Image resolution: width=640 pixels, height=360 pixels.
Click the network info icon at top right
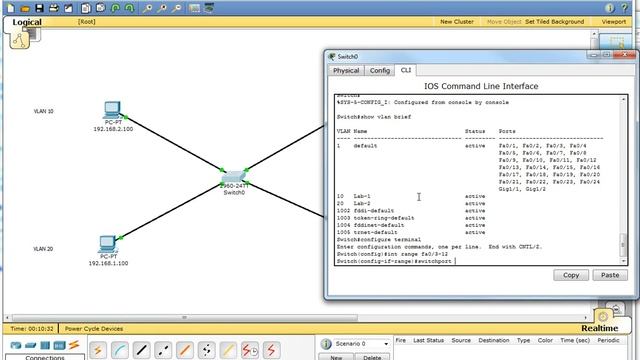tap(609, 8)
